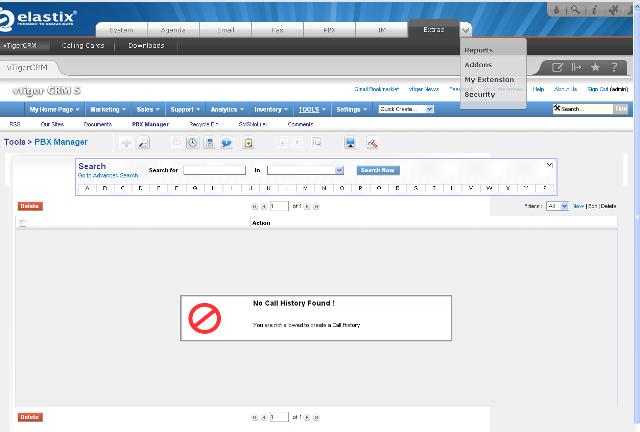Choose My Extension in dropdown menu
The image size is (640, 432).
[x=489, y=79]
